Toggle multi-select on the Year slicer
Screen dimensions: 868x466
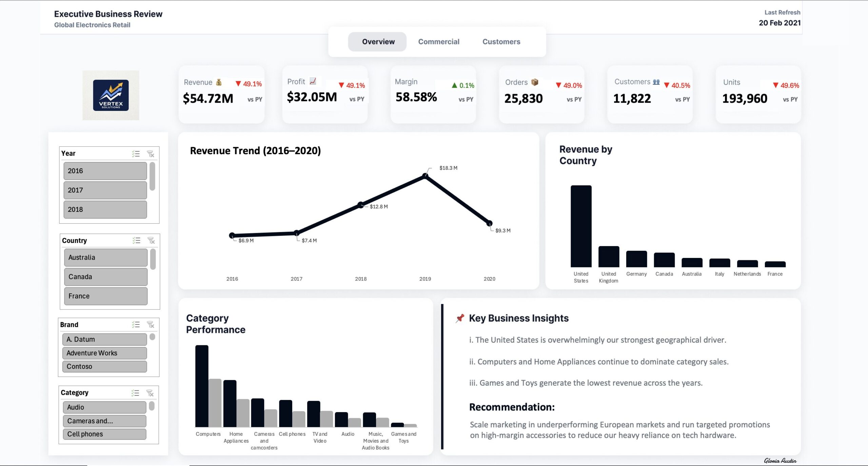(x=136, y=154)
